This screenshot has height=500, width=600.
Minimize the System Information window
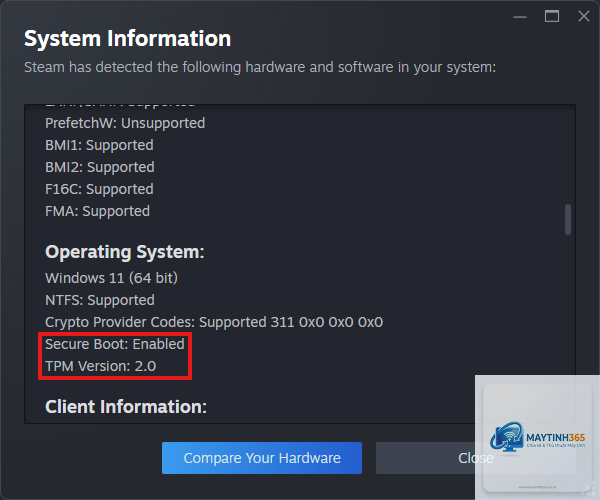point(520,17)
